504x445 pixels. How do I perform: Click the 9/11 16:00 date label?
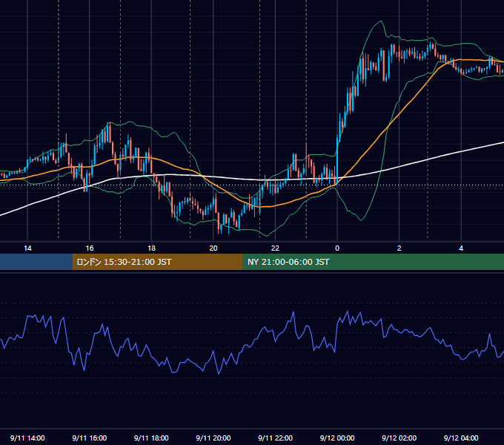point(90,438)
